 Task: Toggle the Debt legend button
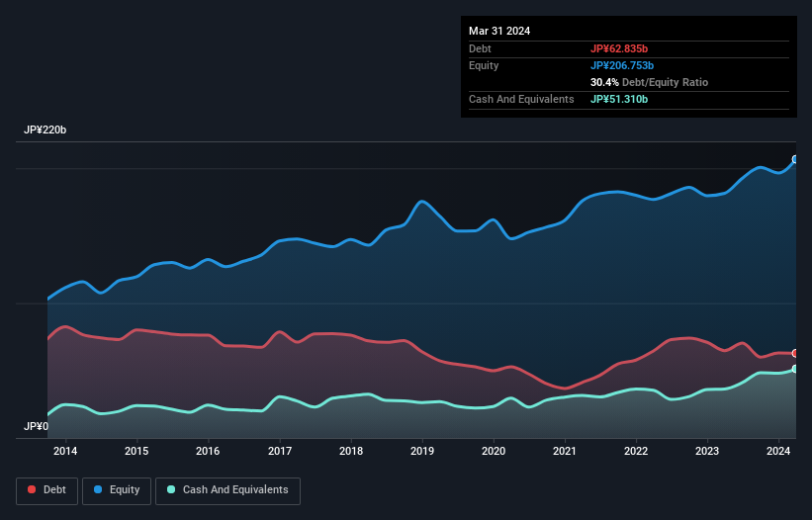point(45,489)
